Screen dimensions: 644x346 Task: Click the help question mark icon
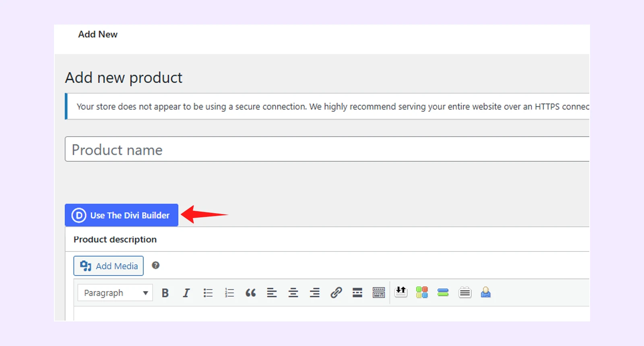pyautogui.click(x=156, y=265)
